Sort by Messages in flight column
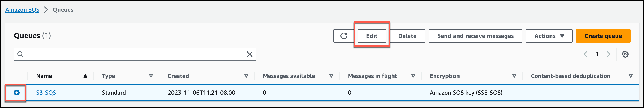Image resolution: width=644 pixels, height=108 pixels. click(x=413, y=76)
